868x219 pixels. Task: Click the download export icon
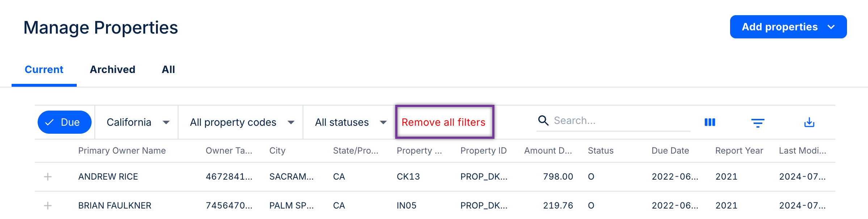pyautogui.click(x=809, y=123)
